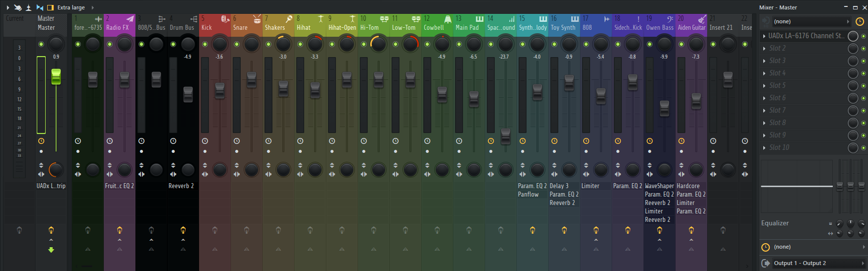Click the bongo icon on Hi-Tom track
This screenshot has width=868, height=271.
(384, 19)
